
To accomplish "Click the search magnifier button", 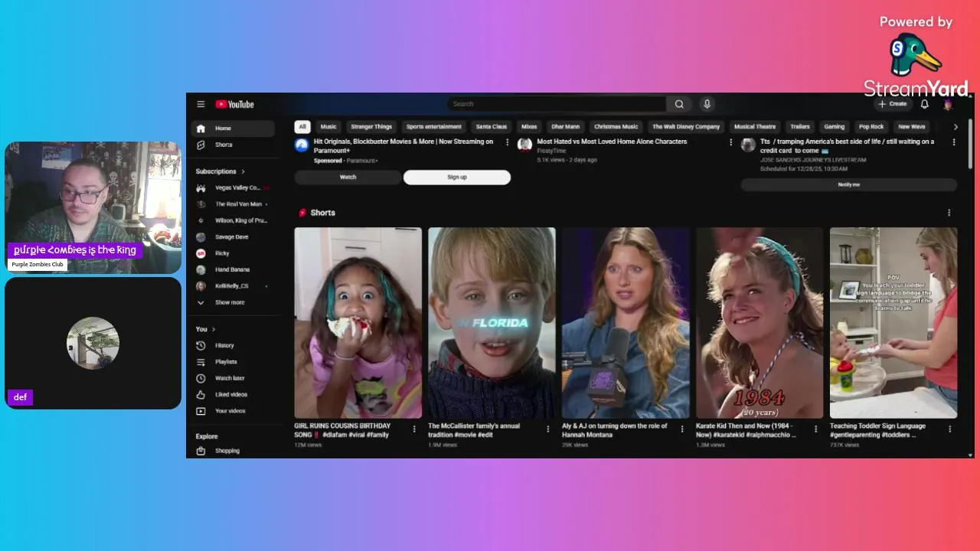I will point(679,104).
